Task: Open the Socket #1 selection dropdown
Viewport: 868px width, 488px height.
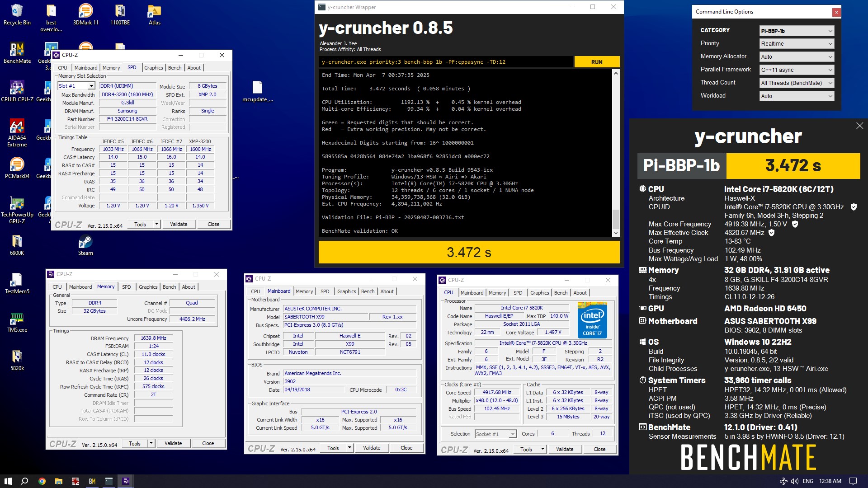Action: tap(495, 434)
